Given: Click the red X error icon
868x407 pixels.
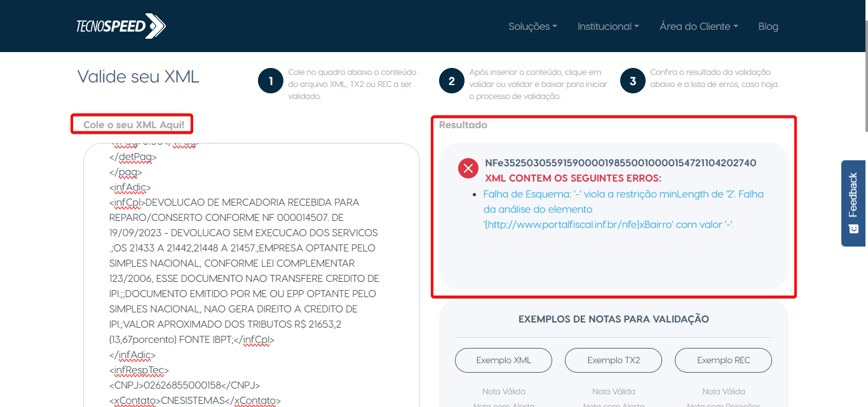Looking at the screenshot, I should [x=468, y=168].
